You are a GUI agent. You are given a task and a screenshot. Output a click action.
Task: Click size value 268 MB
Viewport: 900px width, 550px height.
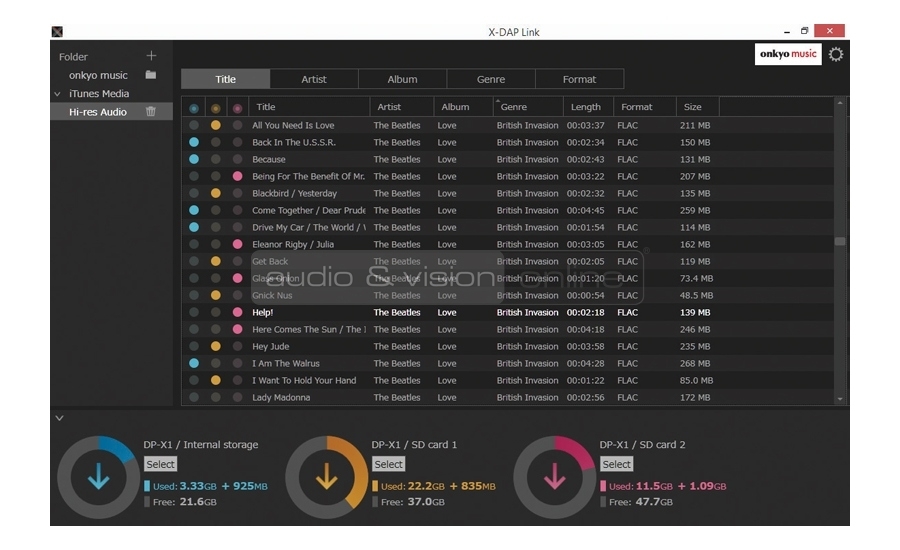click(695, 363)
